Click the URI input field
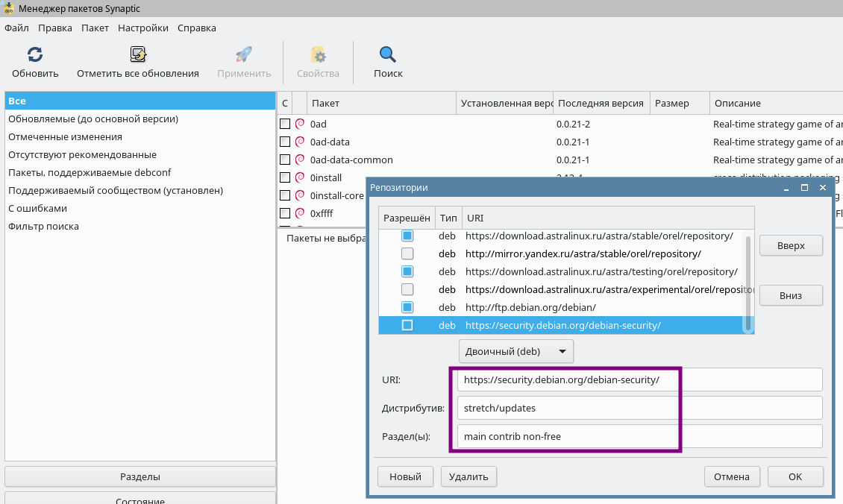 click(x=640, y=379)
